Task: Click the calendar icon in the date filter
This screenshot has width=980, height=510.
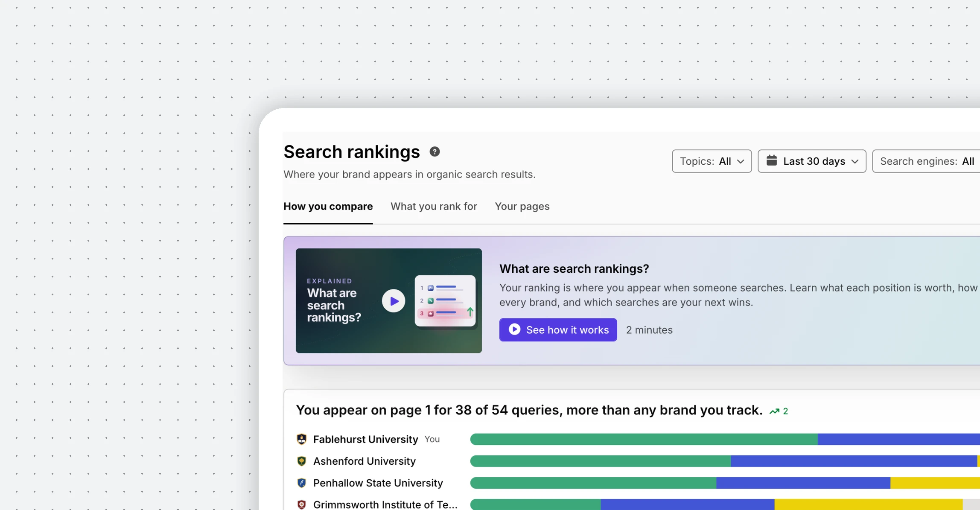Action: tap(771, 160)
